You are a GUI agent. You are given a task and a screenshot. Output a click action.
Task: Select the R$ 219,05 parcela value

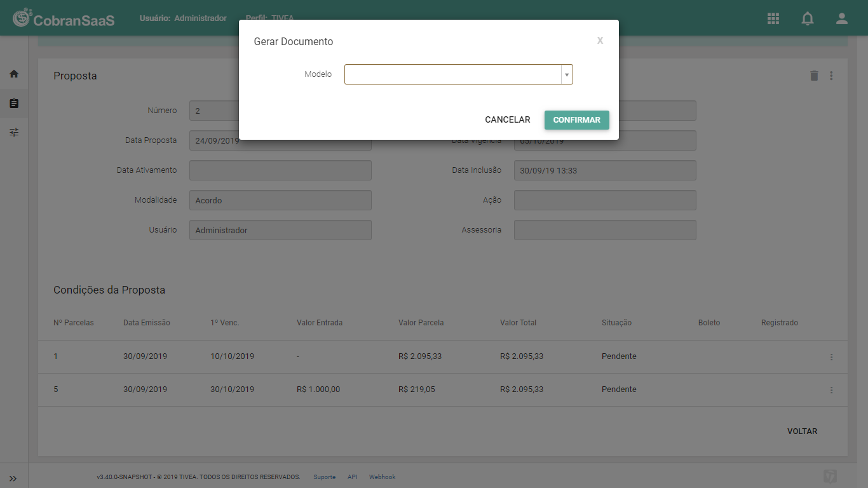click(x=417, y=390)
